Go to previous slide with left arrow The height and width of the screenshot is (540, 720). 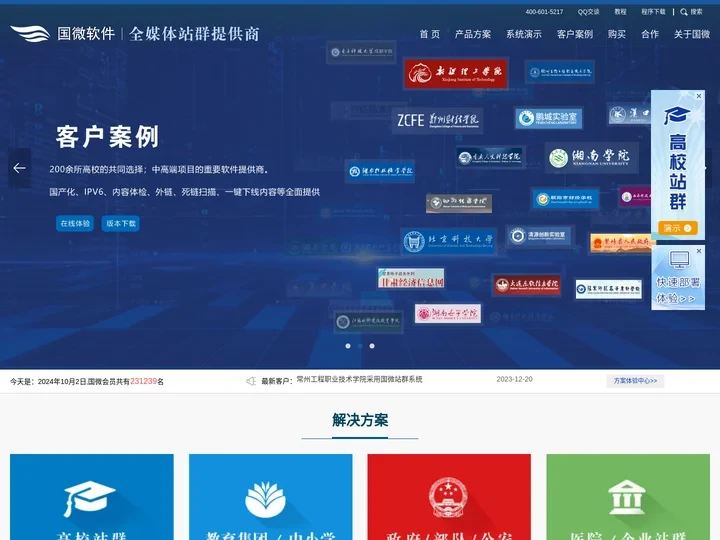(19, 168)
